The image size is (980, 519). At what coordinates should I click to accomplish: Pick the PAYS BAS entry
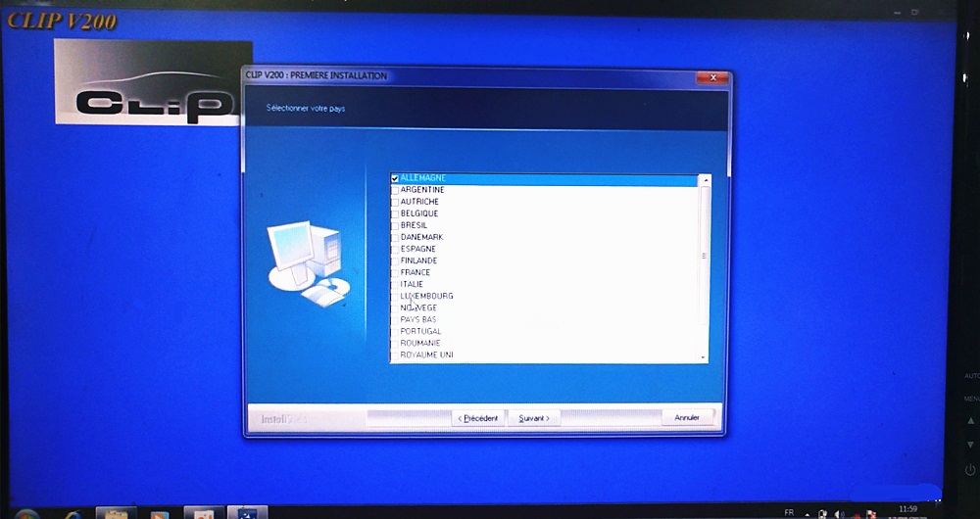(418, 320)
